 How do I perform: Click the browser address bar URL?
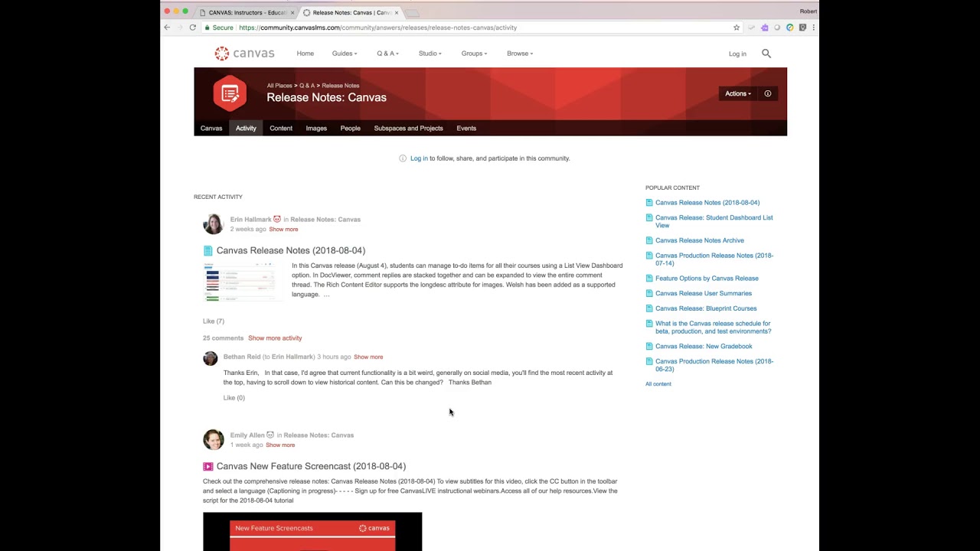[x=378, y=28]
